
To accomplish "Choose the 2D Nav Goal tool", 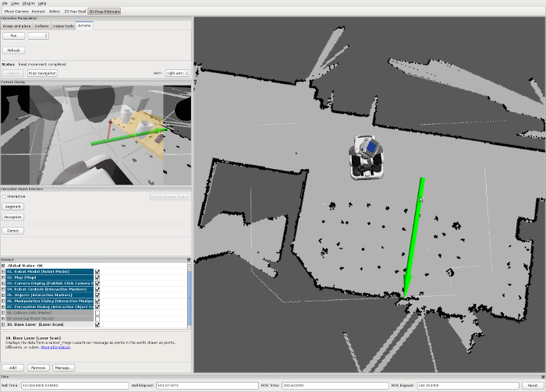I will tap(75, 12).
